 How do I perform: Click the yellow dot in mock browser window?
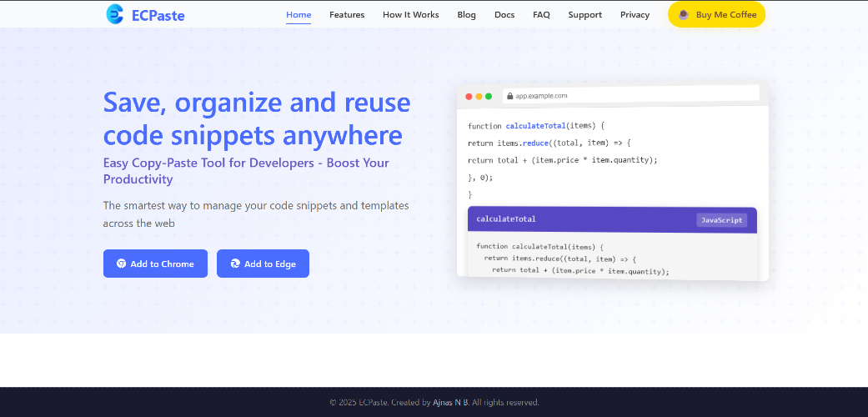pyautogui.click(x=479, y=97)
